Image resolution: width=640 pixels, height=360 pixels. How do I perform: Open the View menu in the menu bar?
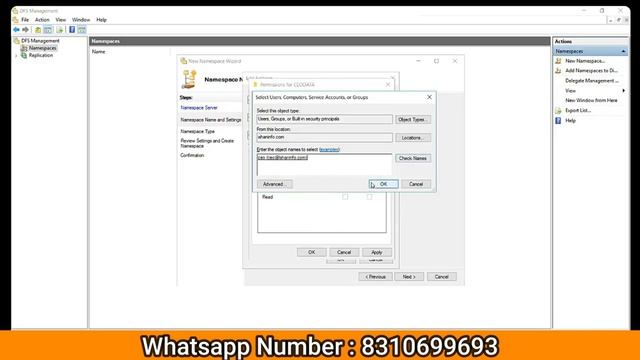[60, 20]
